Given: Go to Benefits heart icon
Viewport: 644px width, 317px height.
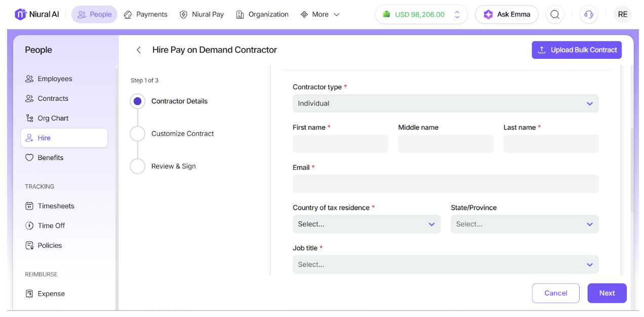Looking at the screenshot, I should pyautogui.click(x=29, y=157).
